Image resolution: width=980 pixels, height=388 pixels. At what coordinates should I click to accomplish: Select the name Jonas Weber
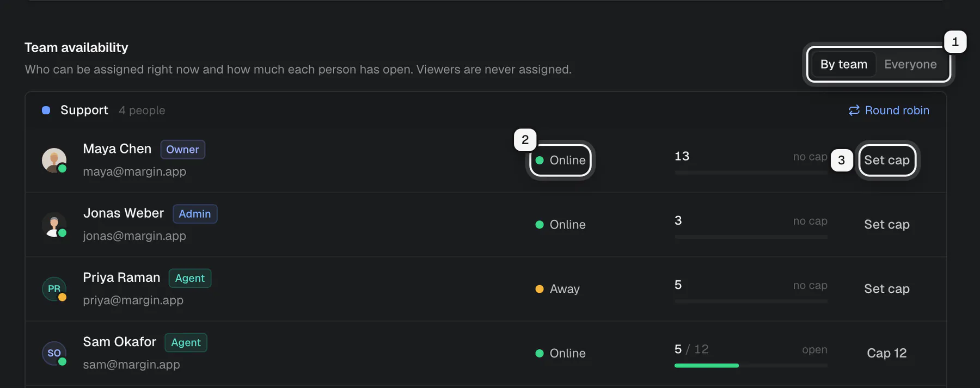(x=124, y=213)
